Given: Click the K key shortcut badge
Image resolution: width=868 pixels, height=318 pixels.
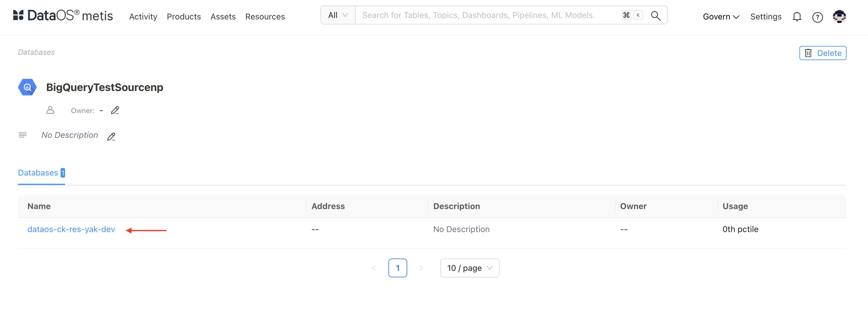Looking at the screenshot, I should pos(638,15).
